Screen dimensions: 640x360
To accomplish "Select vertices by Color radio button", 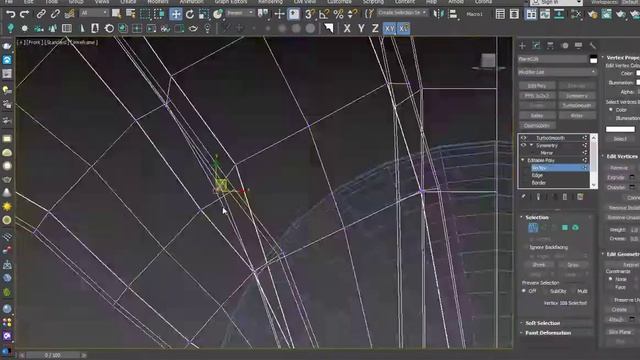I will point(611,110).
